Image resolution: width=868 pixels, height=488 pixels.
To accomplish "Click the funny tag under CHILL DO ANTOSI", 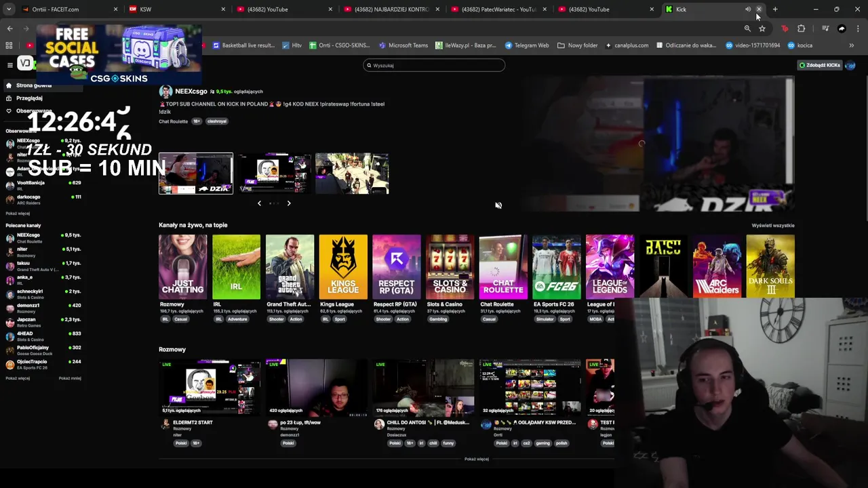I will click(x=448, y=443).
